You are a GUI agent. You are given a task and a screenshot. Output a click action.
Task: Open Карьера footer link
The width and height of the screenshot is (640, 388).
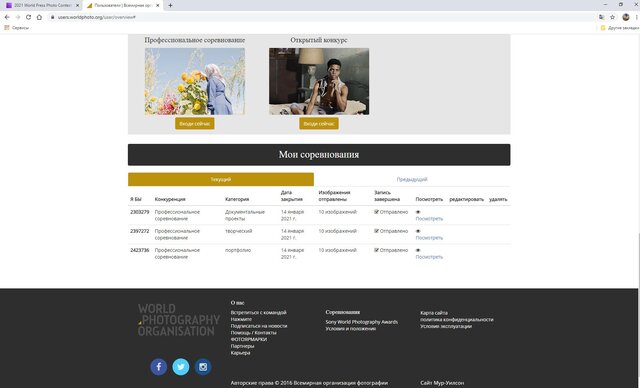(240, 353)
